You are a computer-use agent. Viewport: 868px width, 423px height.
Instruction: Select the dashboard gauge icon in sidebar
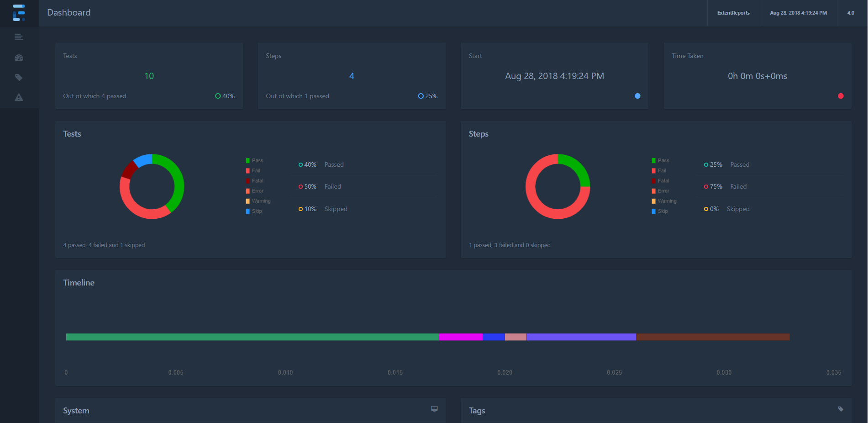pos(19,58)
